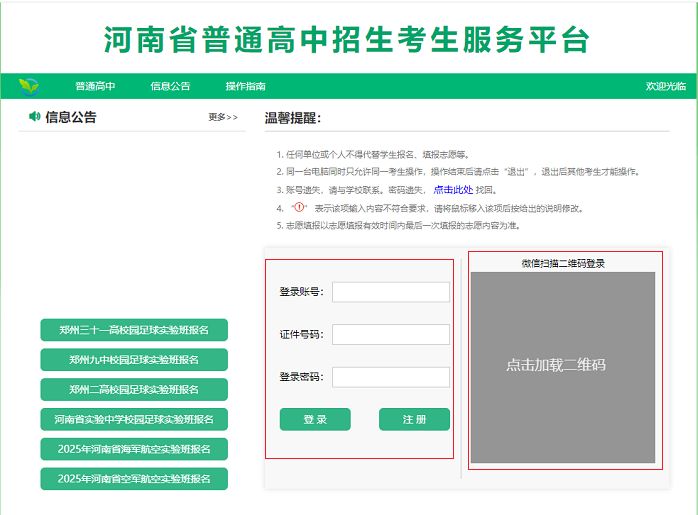The width and height of the screenshot is (698, 515).
Task: Expand announcements via the 更多>> link
Action: 223,117
